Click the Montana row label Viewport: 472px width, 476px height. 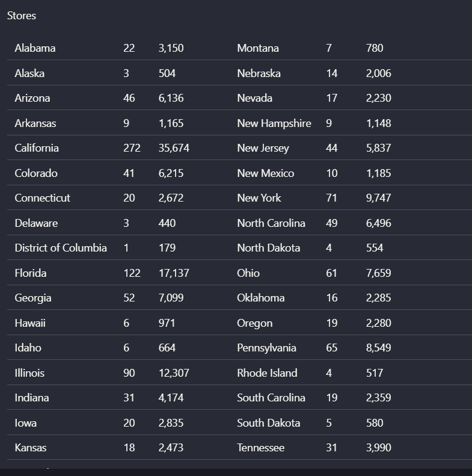258,48
